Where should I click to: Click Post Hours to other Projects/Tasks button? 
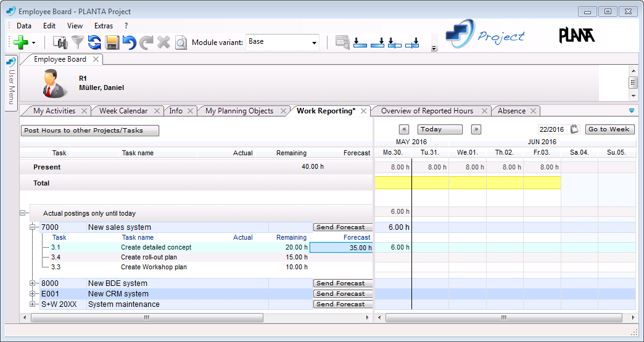click(x=90, y=131)
